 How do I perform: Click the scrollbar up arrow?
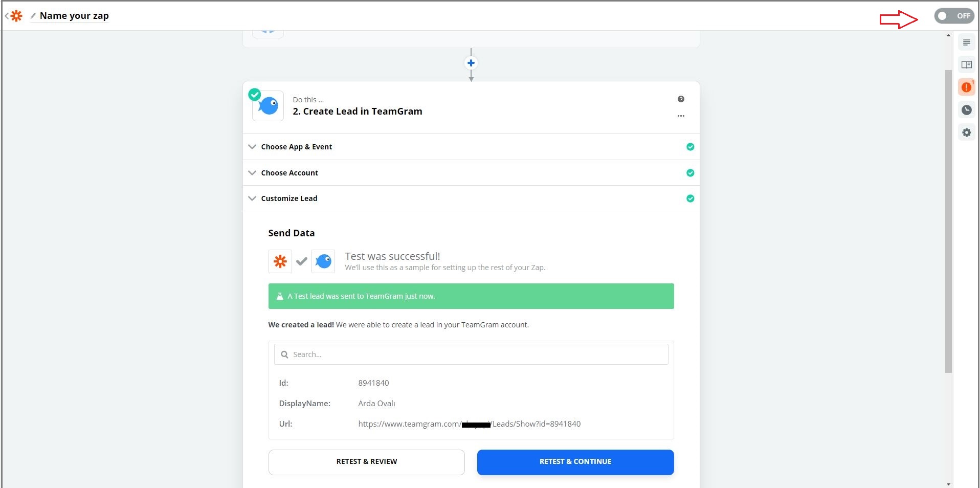point(948,36)
